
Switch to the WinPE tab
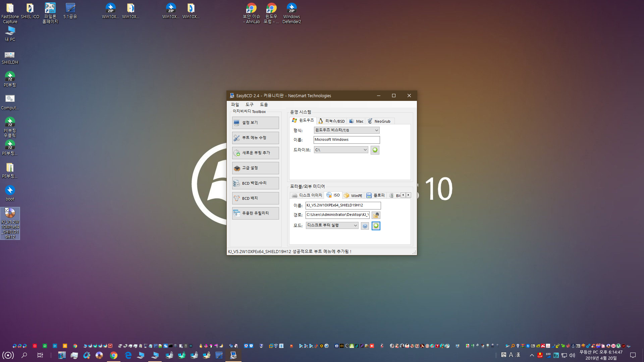[353, 195]
